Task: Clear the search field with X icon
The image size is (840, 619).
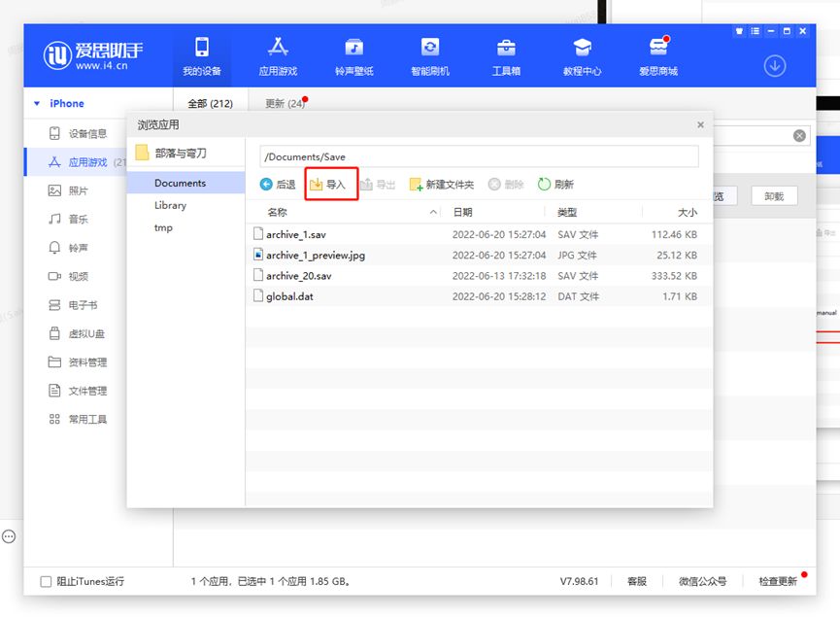Action: tap(799, 136)
